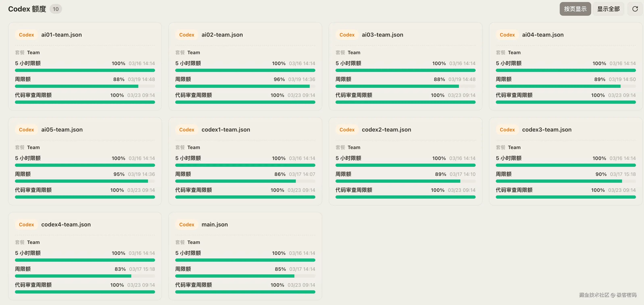The image size is (644, 305).
Task: Click the Codex badge on ai04-team.json
Action: pyautogui.click(x=507, y=35)
